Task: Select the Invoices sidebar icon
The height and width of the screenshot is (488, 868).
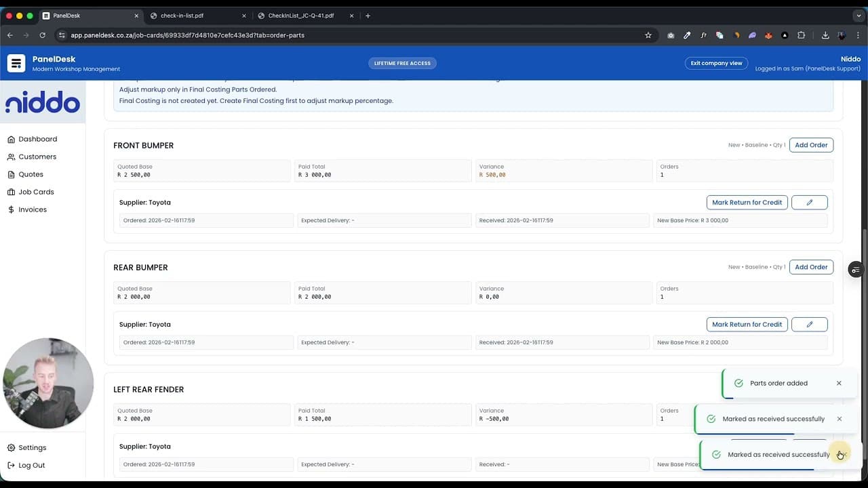Action: tap(11, 209)
